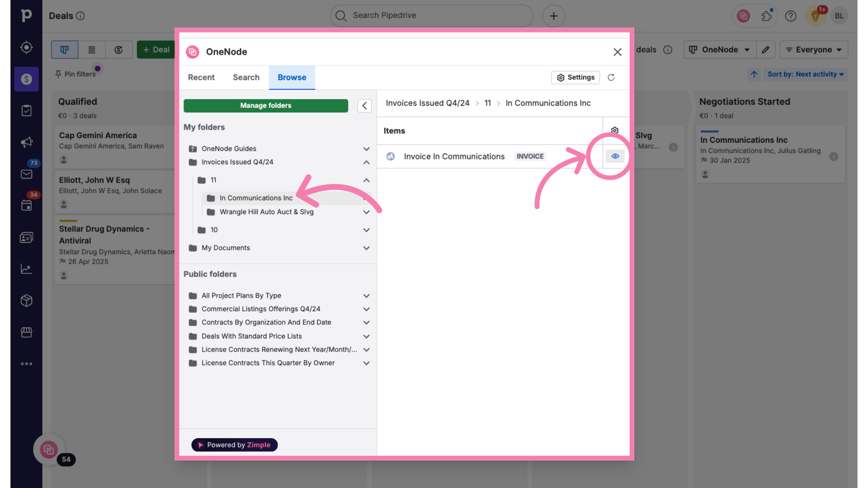Expand Wrangle Hill Auto Auct & Slvg chevron
This screenshot has width=868, height=488.
(x=366, y=212)
